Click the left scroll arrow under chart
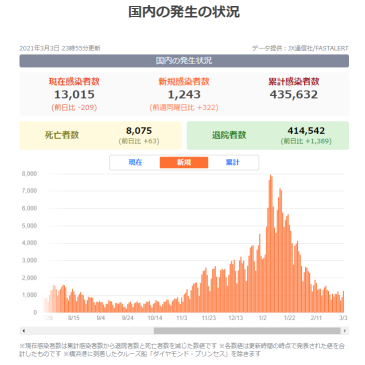This screenshot has width=365, height=365. (23, 331)
